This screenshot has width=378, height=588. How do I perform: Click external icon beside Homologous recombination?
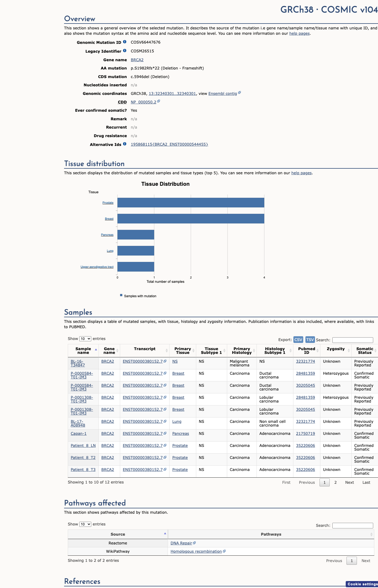point(224,551)
